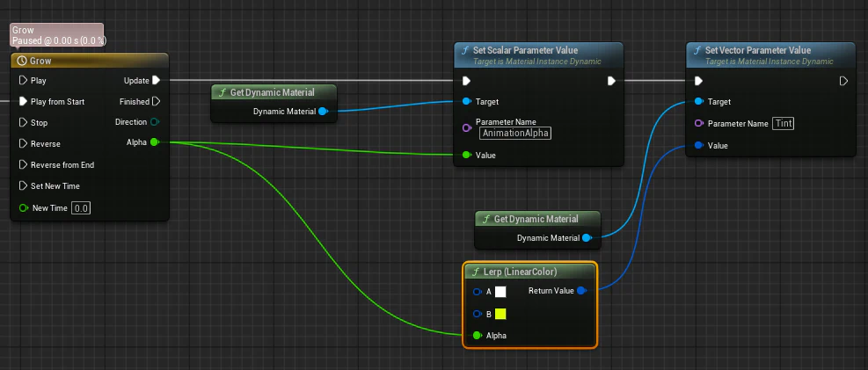
Task: Select the lower Get Dynamic Material node header
Action: pos(537,219)
